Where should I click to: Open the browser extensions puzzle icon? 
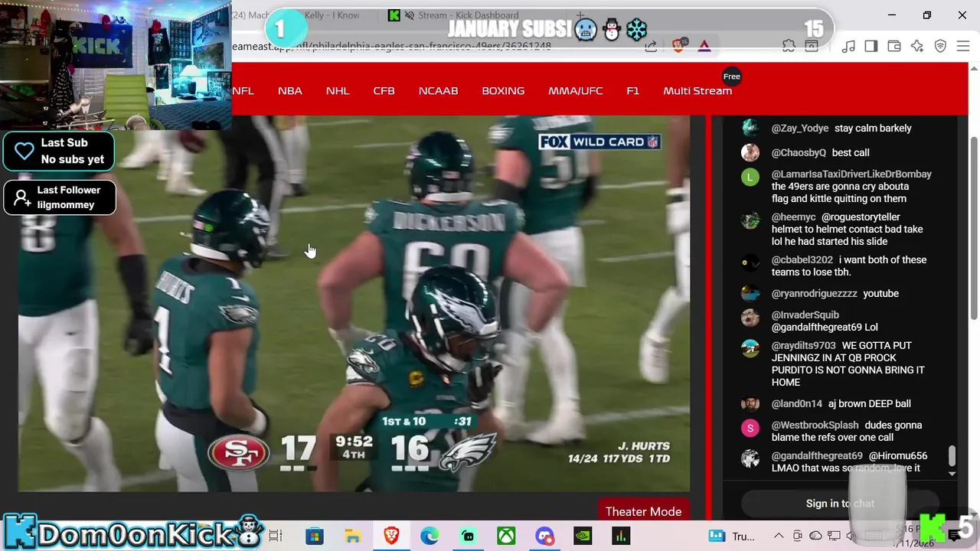pos(789,46)
